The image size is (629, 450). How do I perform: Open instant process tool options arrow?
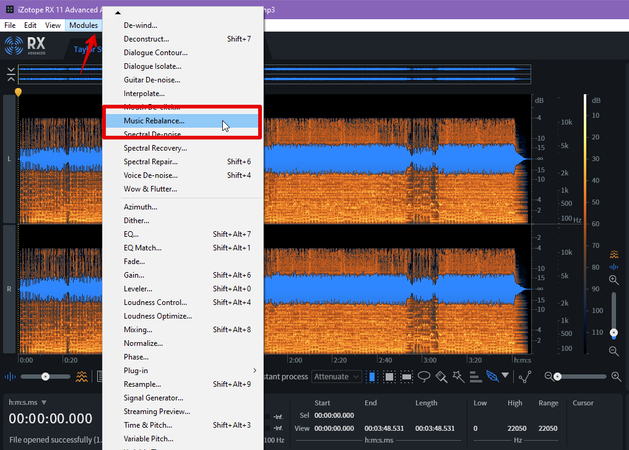(x=505, y=375)
